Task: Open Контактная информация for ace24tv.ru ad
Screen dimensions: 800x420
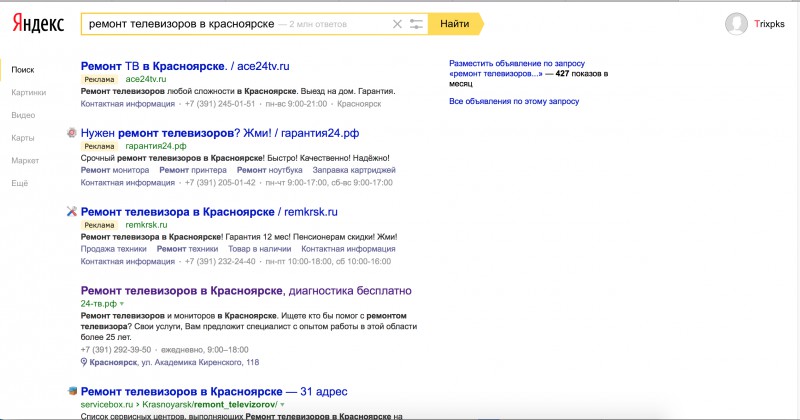Action: (128, 104)
